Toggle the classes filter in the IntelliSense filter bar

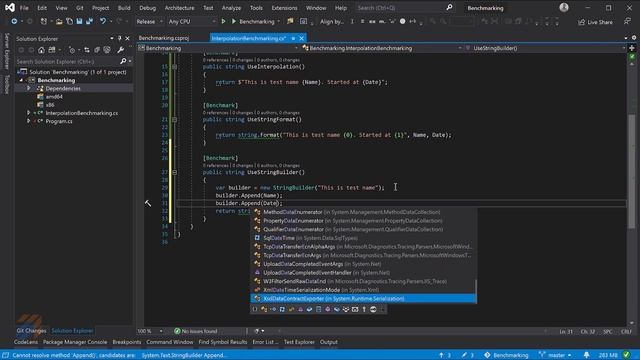click(x=264, y=309)
